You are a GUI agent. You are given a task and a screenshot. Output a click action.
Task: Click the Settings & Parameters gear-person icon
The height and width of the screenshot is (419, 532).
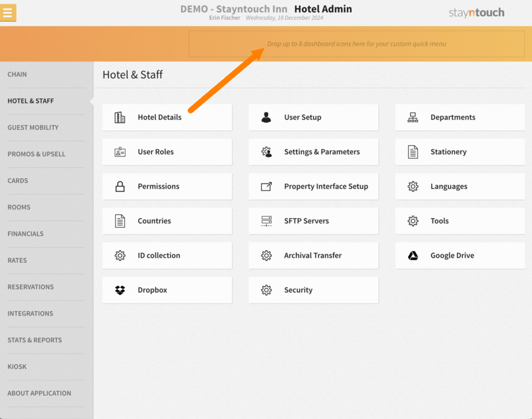[x=267, y=152]
